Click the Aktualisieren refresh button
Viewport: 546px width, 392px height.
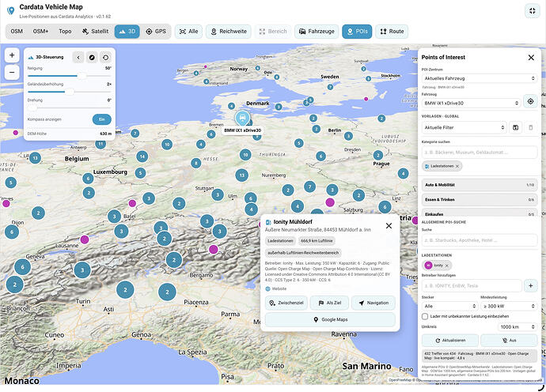point(450,340)
